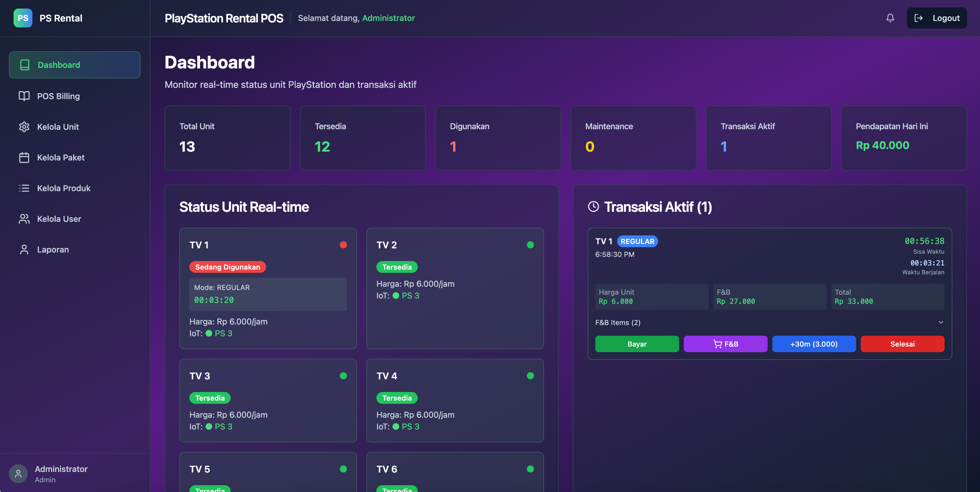
Task: Click the Laporan person icon
Action: pos(24,250)
